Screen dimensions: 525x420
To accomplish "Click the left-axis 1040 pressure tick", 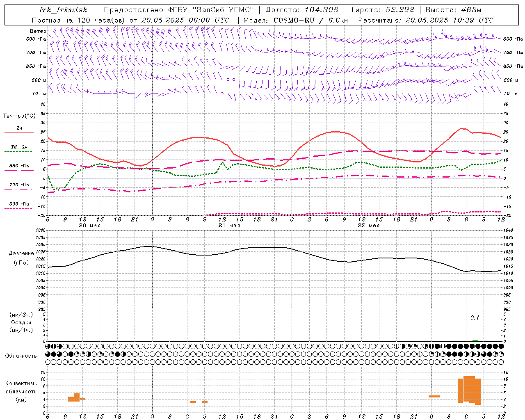I will [x=40, y=231].
